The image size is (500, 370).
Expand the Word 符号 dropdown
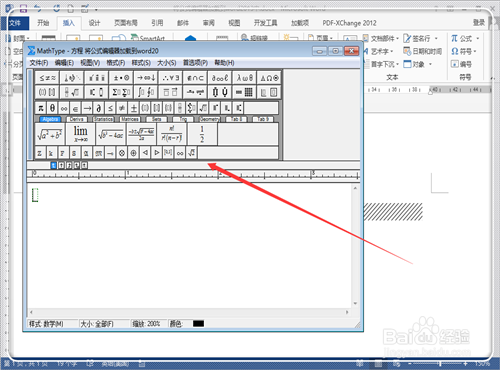(475, 51)
